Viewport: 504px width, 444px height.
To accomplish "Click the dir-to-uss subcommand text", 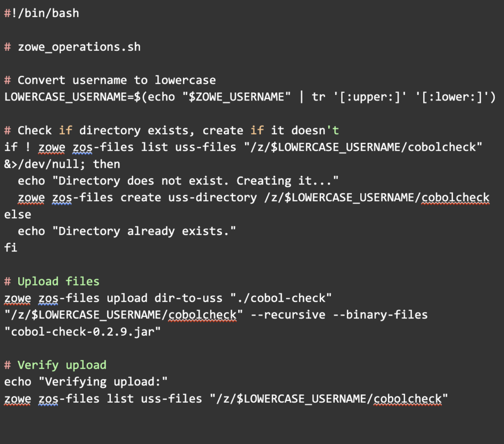I will (x=189, y=298).
